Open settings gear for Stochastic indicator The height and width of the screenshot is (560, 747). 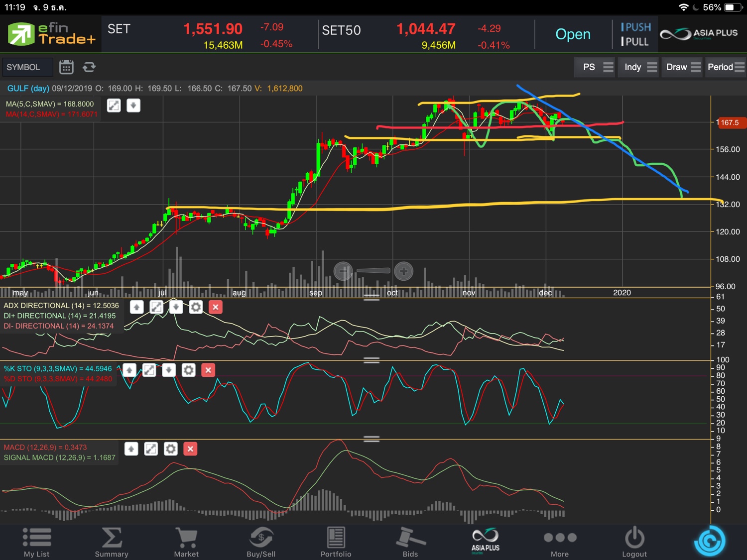tap(188, 370)
